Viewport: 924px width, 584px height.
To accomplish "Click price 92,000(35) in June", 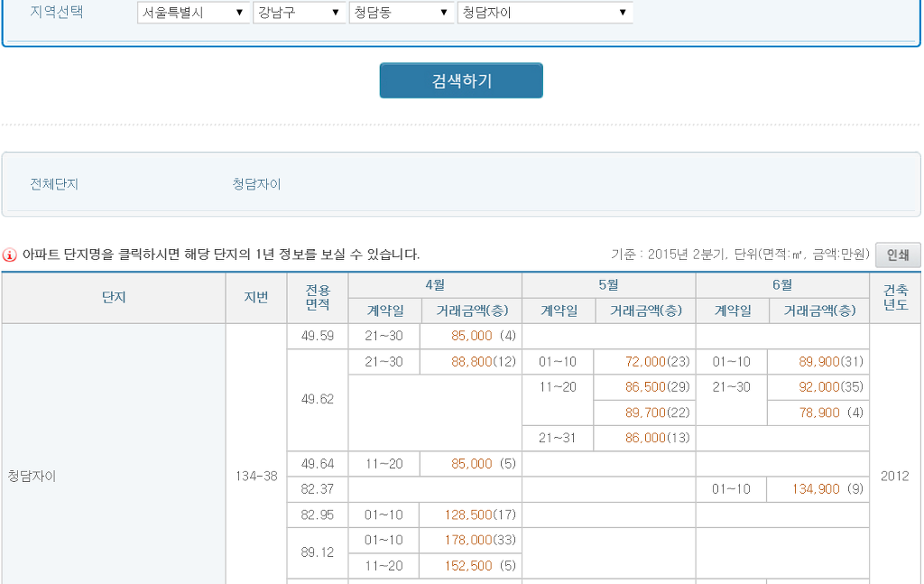I will pyautogui.click(x=831, y=387).
